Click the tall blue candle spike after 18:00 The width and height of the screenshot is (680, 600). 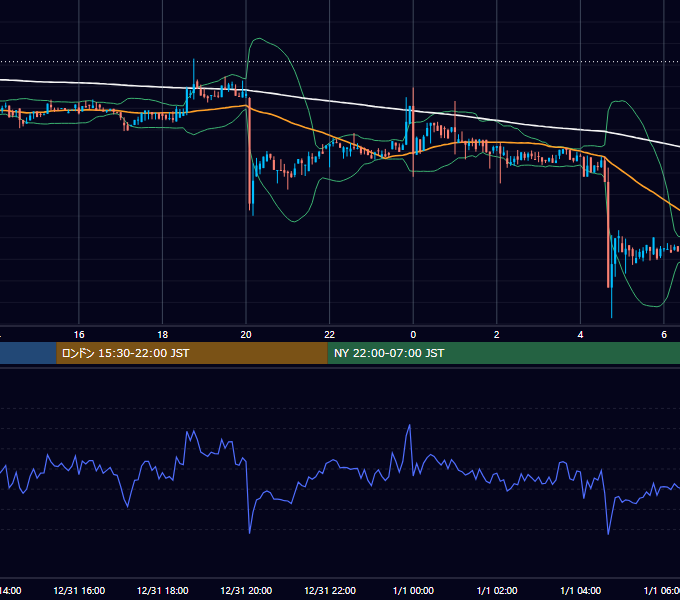click(193, 78)
